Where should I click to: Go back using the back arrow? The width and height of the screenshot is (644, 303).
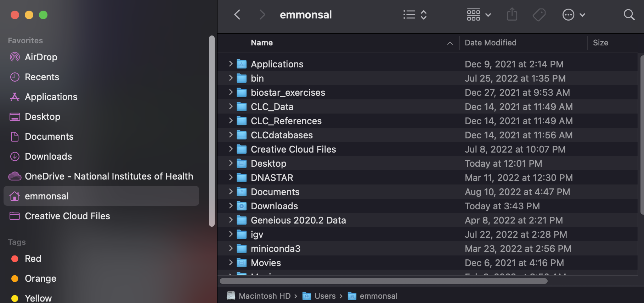point(237,15)
